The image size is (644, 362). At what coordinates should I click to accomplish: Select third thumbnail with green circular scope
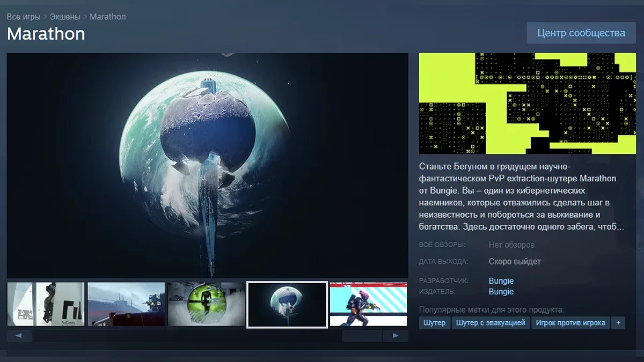207,304
